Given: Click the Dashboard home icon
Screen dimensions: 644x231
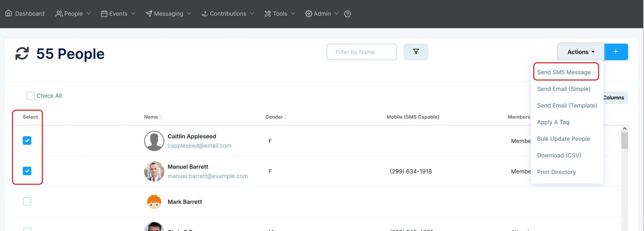Looking at the screenshot, I should tap(9, 13).
